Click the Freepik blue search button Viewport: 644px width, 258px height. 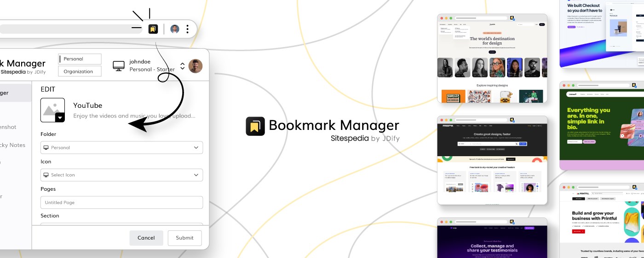click(x=523, y=144)
